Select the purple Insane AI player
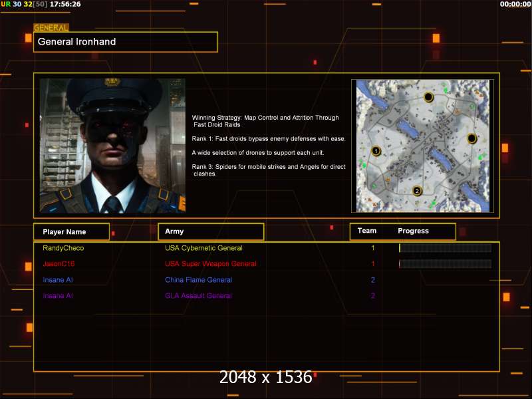 tap(58, 295)
